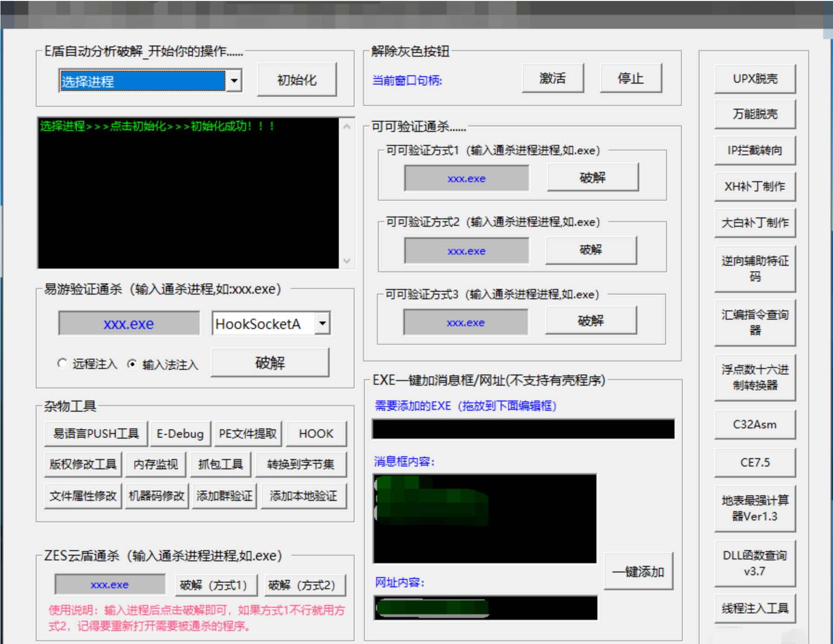Click the 网址内容 input field

tap(485, 608)
